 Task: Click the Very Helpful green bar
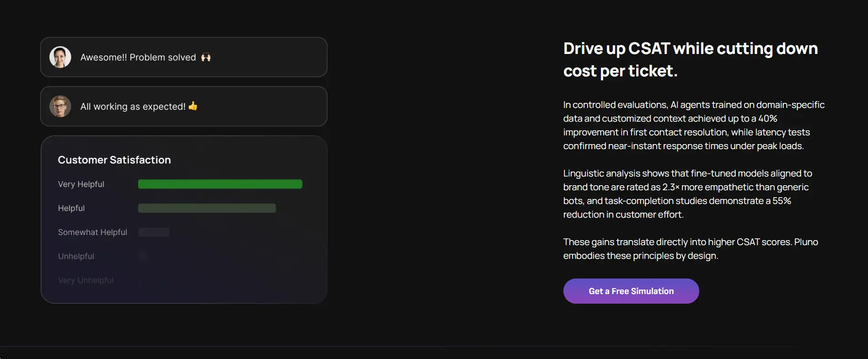click(220, 184)
